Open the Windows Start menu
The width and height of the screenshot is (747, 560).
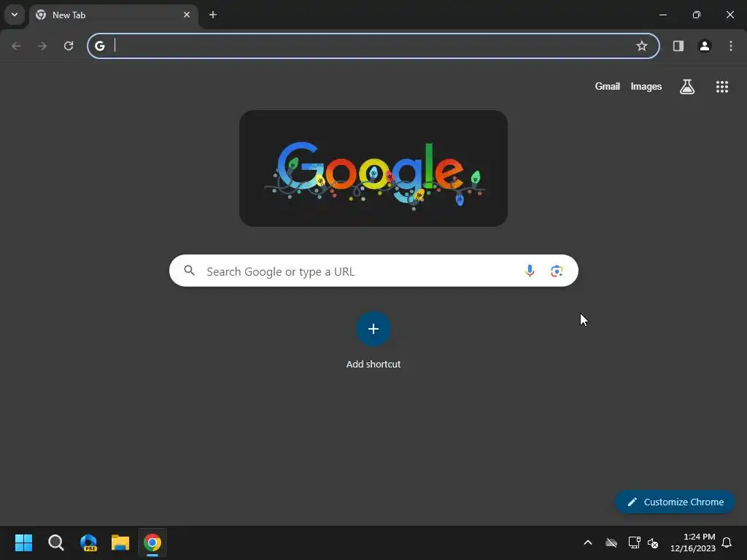pyautogui.click(x=23, y=542)
